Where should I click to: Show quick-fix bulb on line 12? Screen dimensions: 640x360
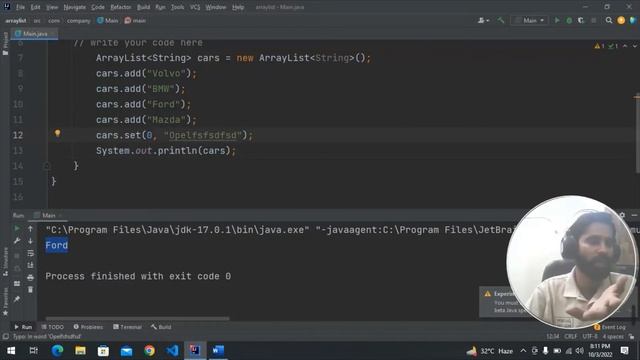point(58,133)
